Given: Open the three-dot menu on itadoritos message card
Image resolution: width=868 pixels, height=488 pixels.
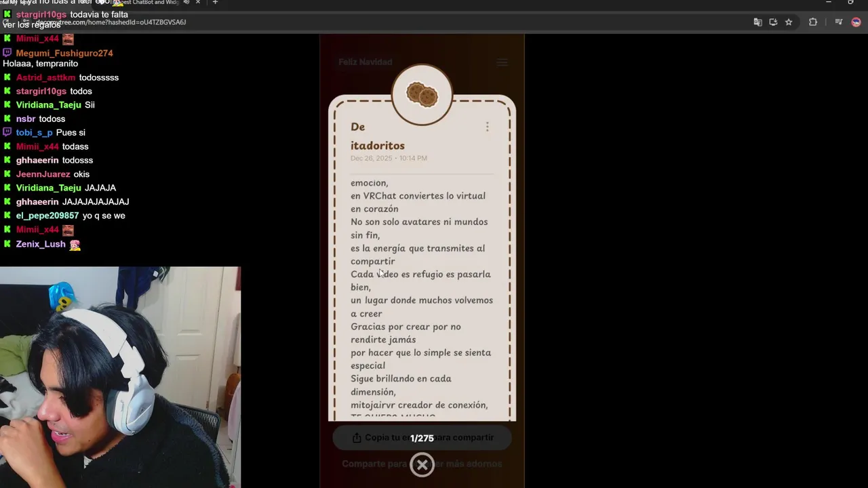Looking at the screenshot, I should click(487, 127).
